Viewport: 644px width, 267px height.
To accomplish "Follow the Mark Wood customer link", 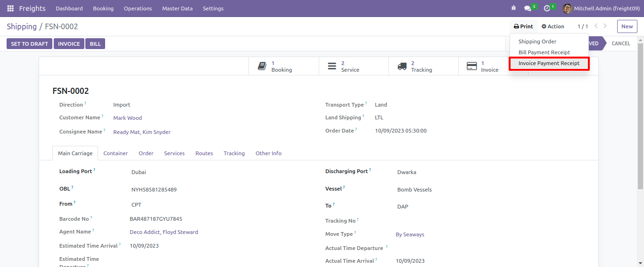I will pyautogui.click(x=127, y=118).
